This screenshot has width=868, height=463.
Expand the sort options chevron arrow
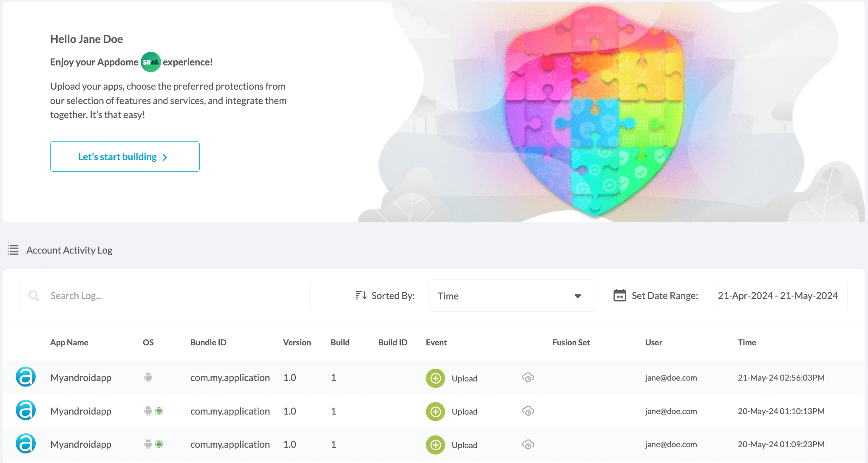(579, 296)
